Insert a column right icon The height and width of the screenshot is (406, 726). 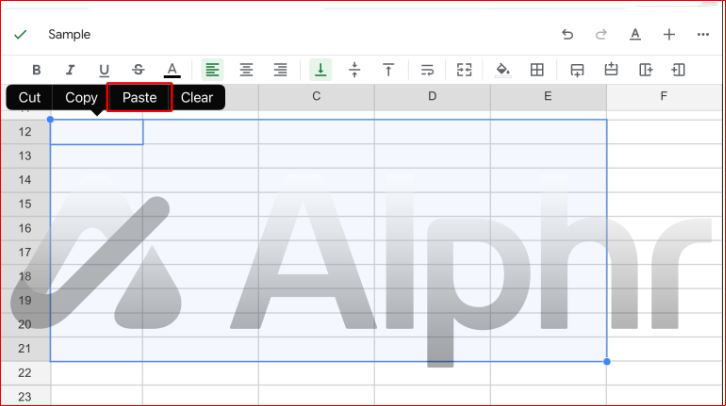pos(645,70)
